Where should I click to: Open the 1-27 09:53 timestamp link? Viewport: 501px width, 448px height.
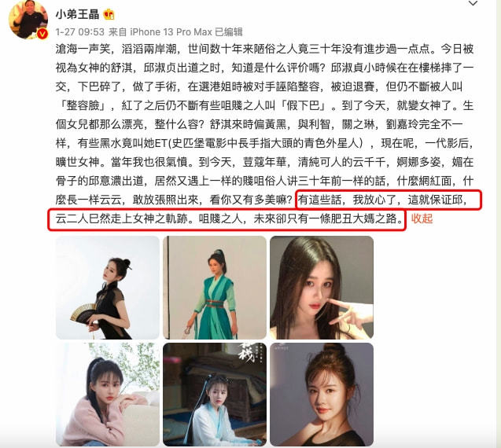click(80, 32)
